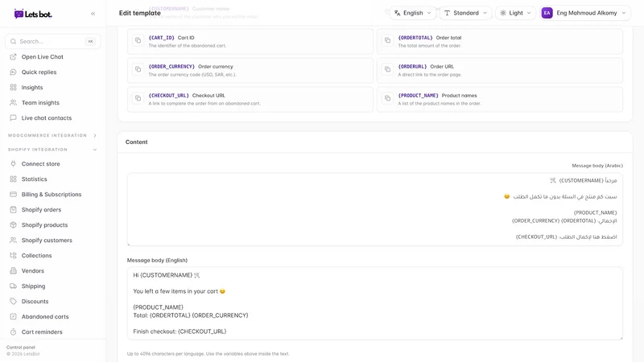The width and height of the screenshot is (644, 362).
Task: Expand the WooCommerce Integration section
Action: pos(52,135)
